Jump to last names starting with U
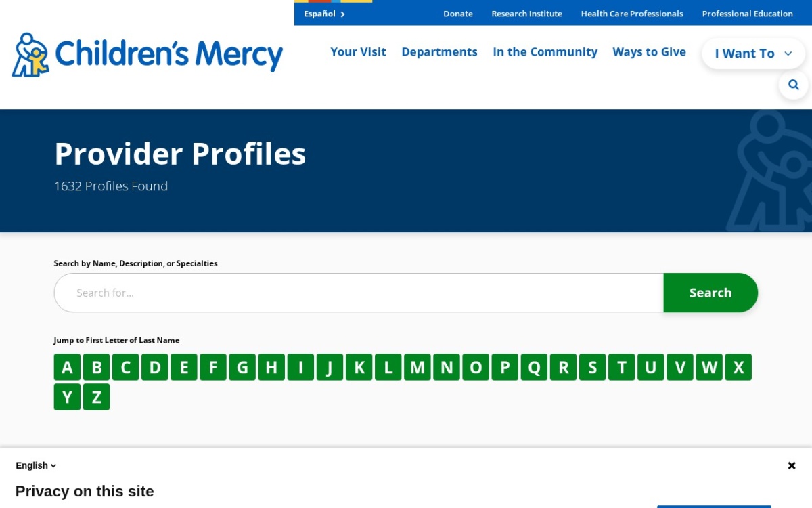Screen dimensions: 812x508 [650, 367]
